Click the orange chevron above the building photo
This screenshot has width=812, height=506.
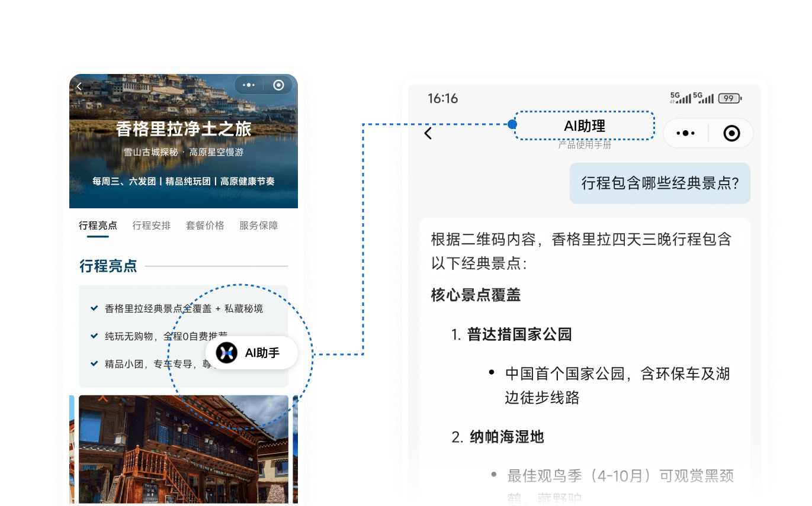pos(102,399)
